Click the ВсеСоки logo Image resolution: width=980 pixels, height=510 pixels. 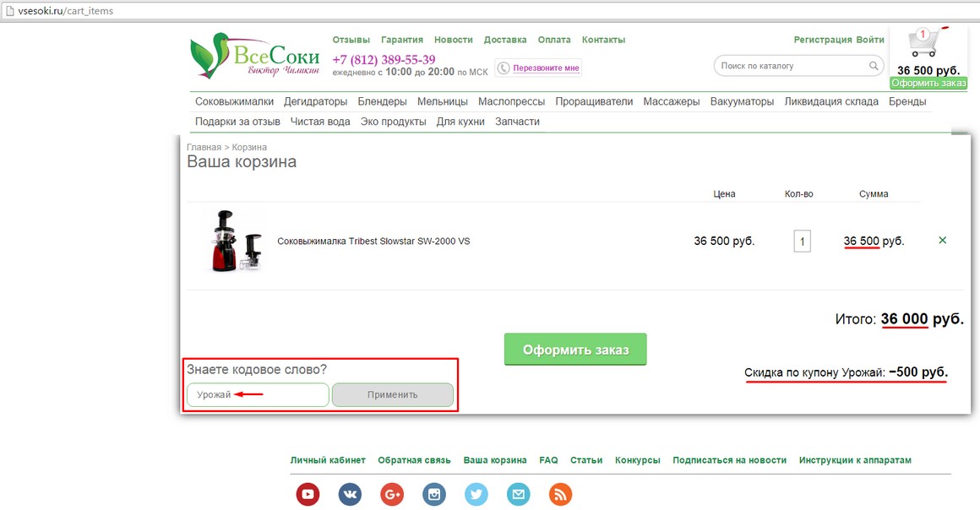pos(255,56)
